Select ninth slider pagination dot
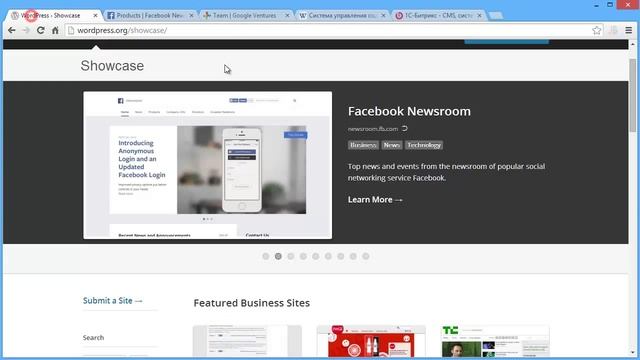The width and height of the screenshot is (640, 360). coord(366,256)
